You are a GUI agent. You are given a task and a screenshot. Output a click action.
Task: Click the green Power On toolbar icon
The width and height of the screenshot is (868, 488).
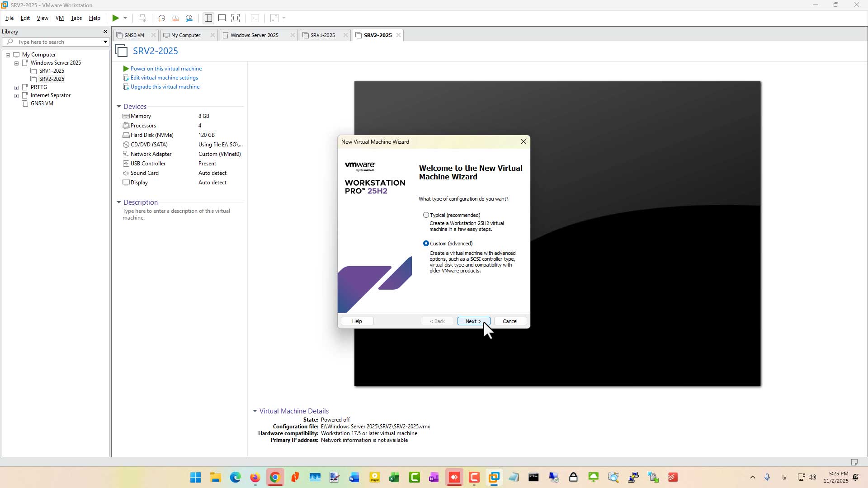(x=116, y=18)
